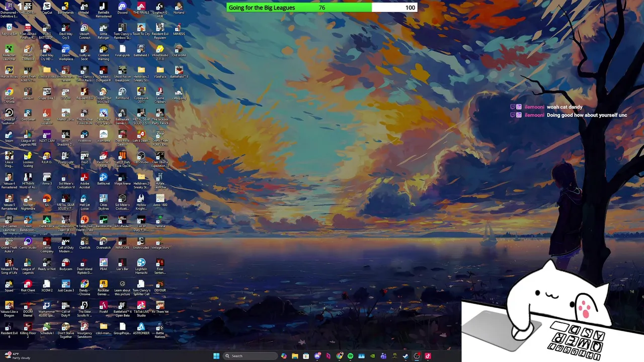644x362 pixels.
Task: Open Zoom Workplace shortcut
Action: [x=65, y=52]
